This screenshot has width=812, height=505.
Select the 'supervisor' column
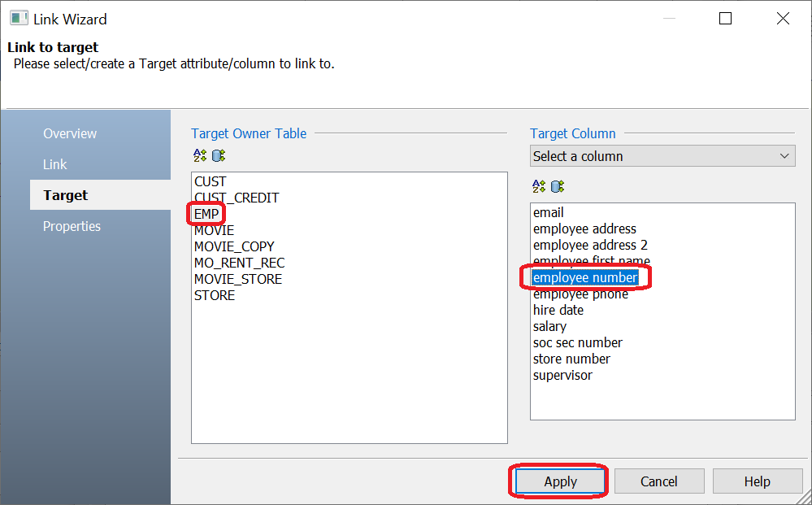click(563, 376)
